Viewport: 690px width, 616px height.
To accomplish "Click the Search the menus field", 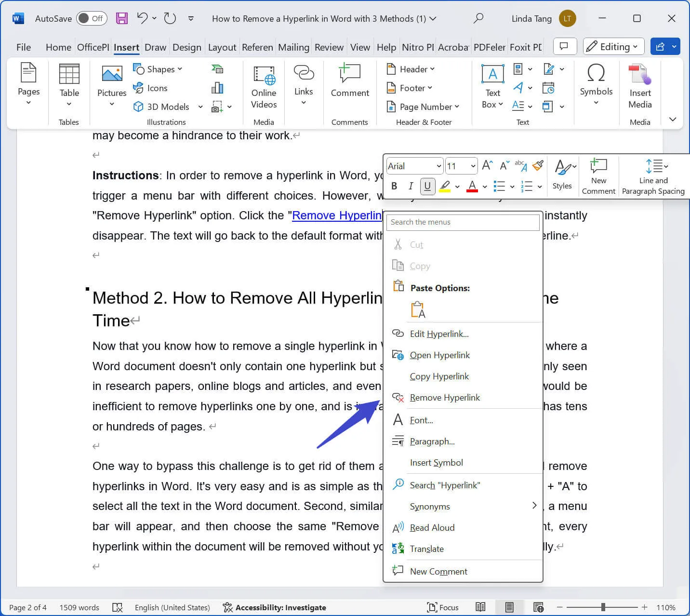I will coord(462,222).
